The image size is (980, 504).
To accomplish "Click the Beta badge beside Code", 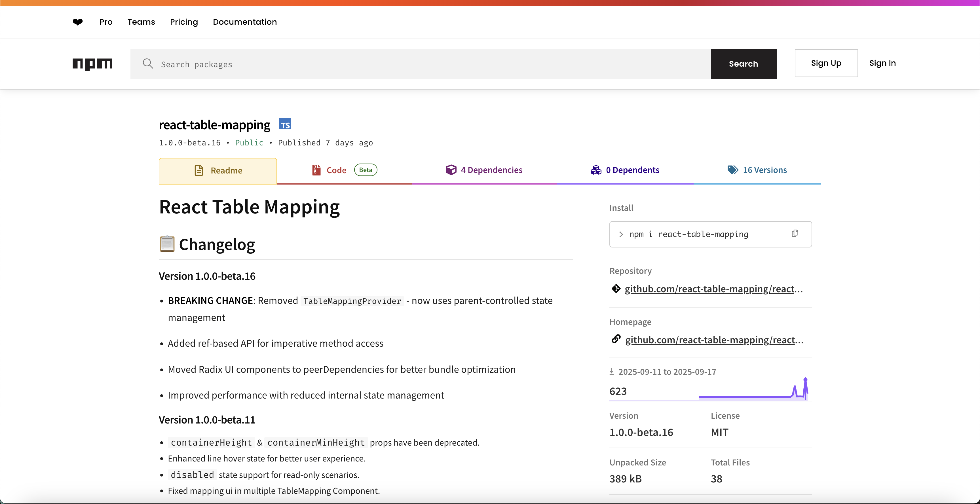I will 365,170.
